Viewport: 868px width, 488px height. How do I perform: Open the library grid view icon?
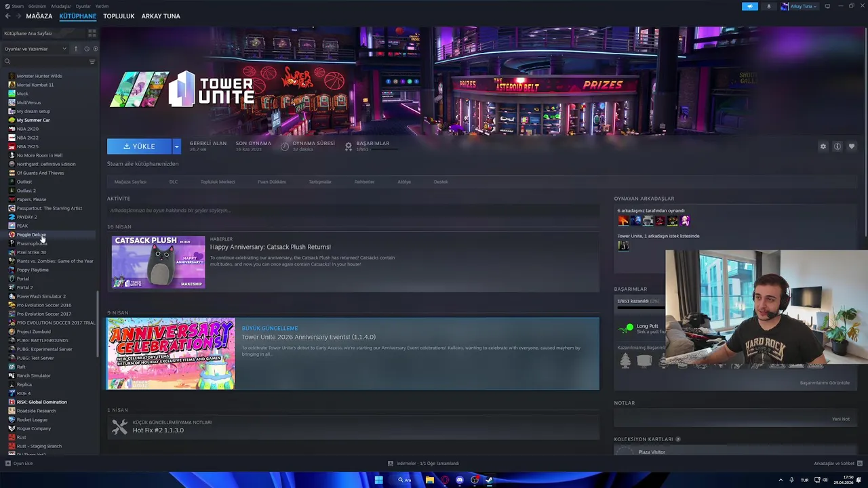click(x=92, y=33)
